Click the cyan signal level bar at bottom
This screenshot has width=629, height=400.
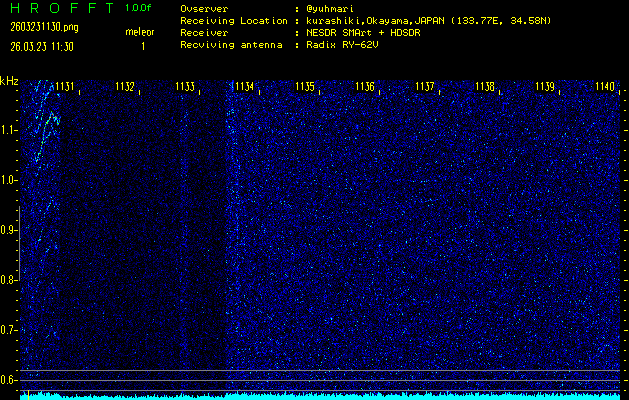(x=320, y=395)
